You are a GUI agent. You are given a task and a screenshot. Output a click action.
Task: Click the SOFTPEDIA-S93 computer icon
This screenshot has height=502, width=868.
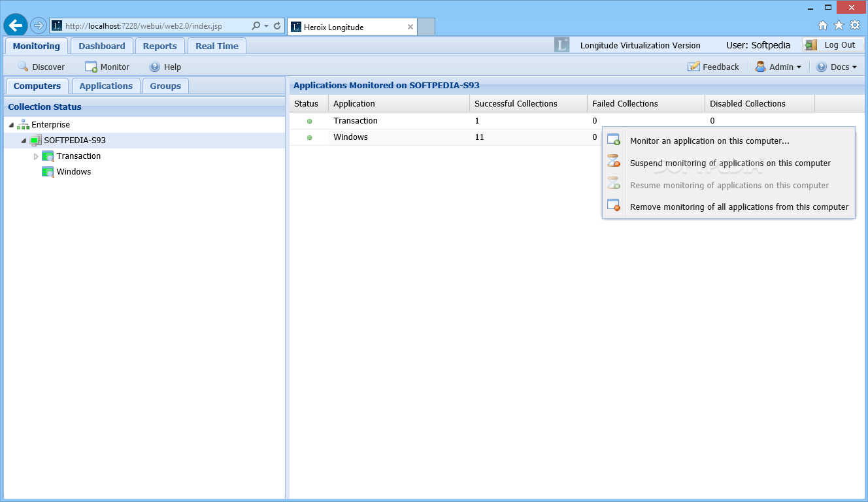tap(35, 141)
